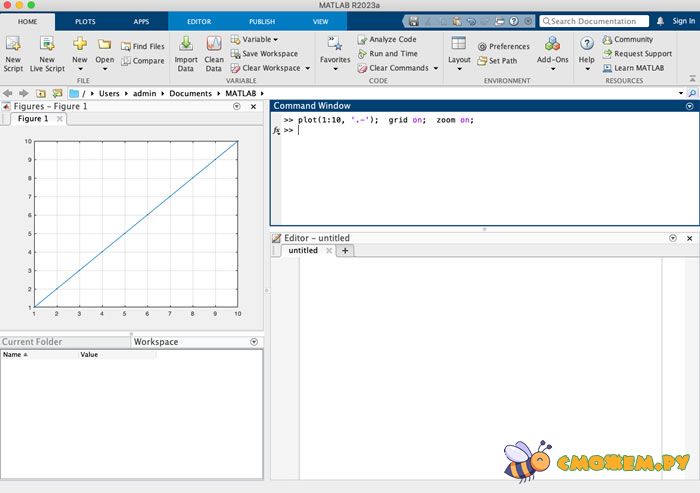Close the Figure 1 tab
The height and width of the screenshot is (493, 700).
59,119
